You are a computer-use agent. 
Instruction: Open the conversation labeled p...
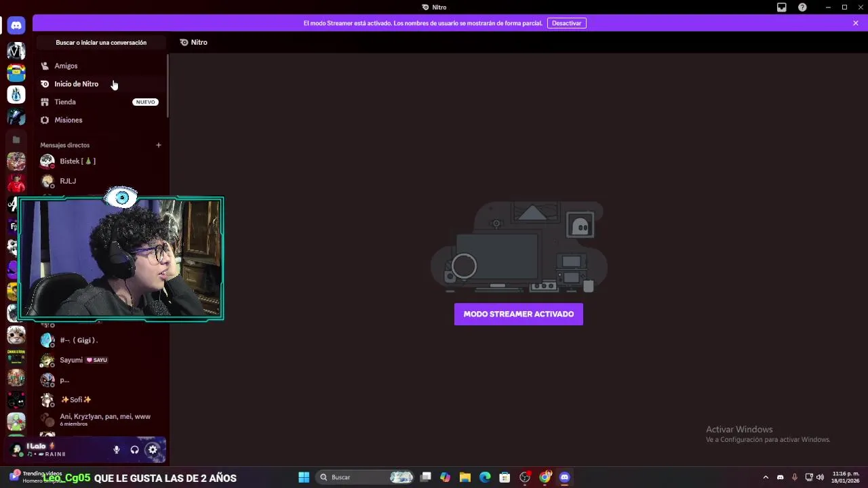102,380
